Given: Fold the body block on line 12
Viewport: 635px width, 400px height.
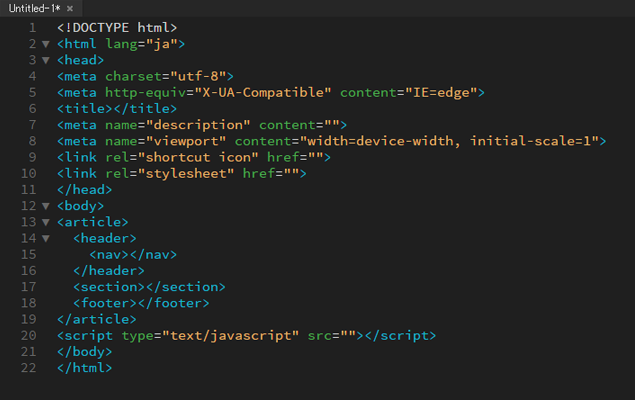Looking at the screenshot, I should (x=45, y=206).
